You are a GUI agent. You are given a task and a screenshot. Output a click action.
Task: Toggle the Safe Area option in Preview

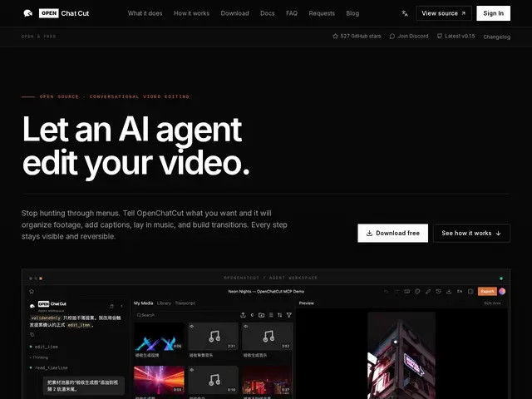point(492,303)
